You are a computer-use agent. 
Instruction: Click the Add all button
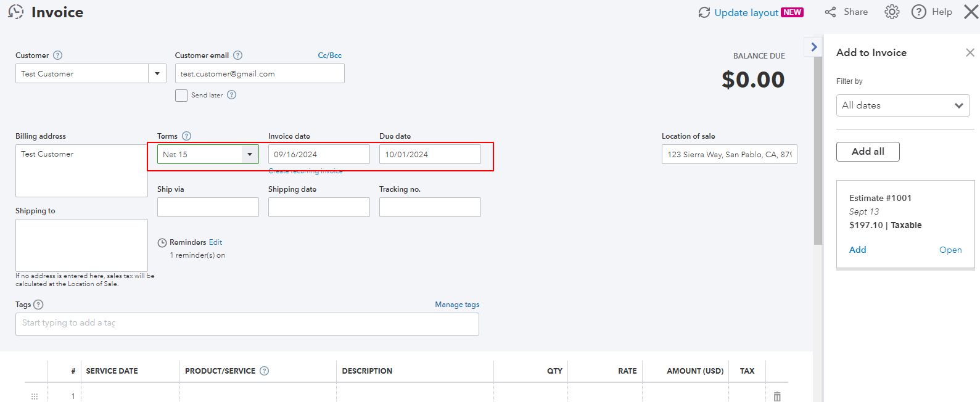868,152
